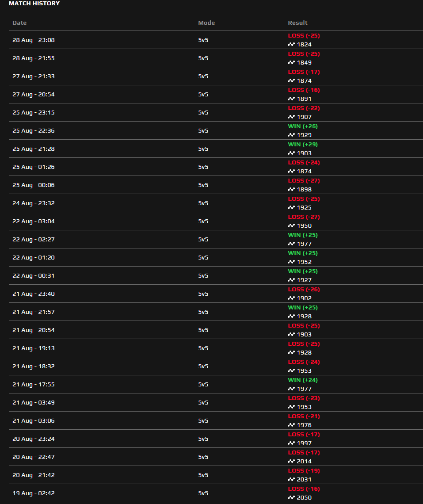This screenshot has width=423, height=504.
Task: Click ELO trend icon in 21 Aug 18:32 row
Action: point(291,370)
